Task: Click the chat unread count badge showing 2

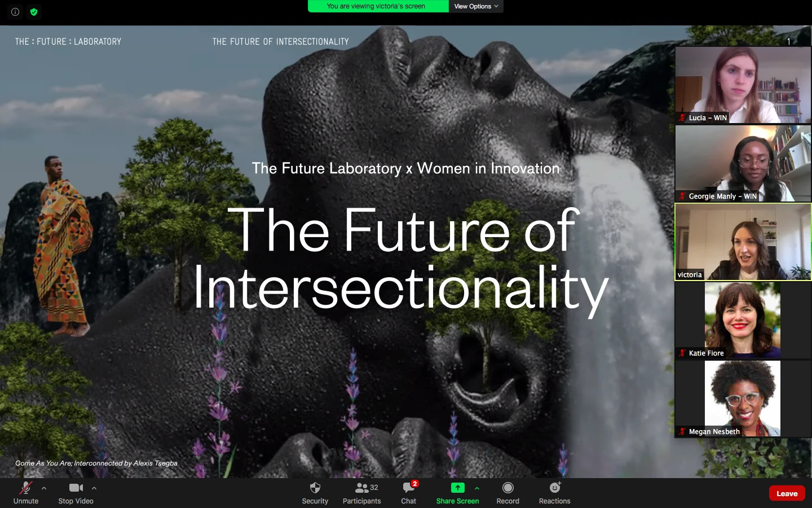Action: point(414,483)
